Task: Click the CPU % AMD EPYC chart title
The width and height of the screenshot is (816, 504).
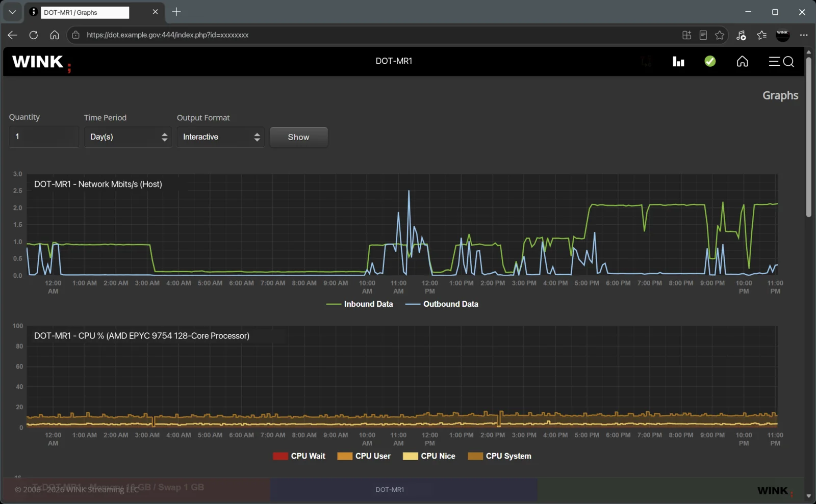Action: pyautogui.click(x=142, y=336)
